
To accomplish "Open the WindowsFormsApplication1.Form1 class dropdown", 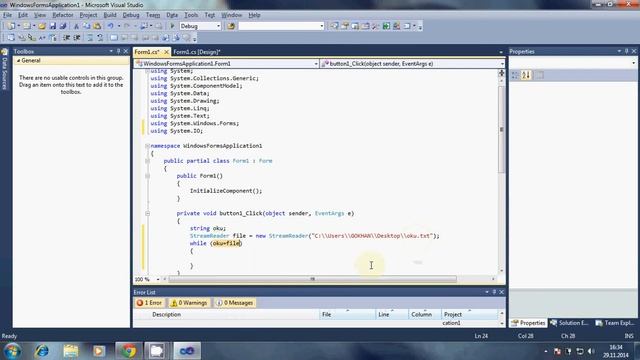I will (x=316, y=64).
